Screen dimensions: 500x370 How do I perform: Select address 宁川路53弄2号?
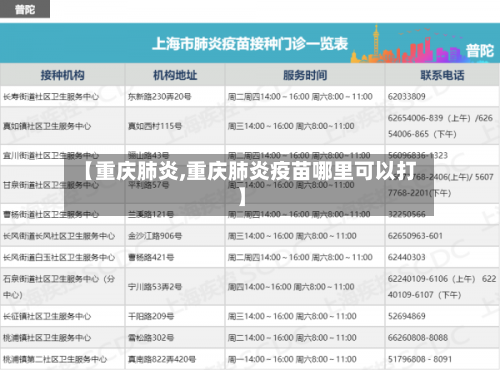click(155, 287)
